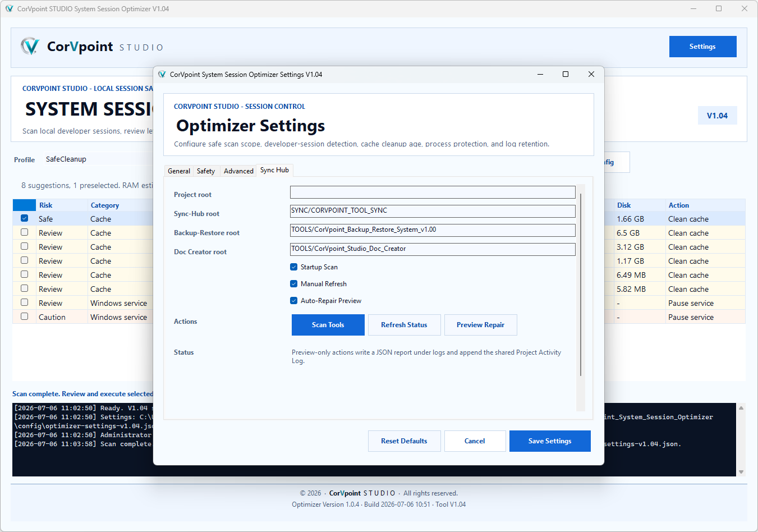Image resolution: width=758 pixels, height=532 pixels.
Task: Click the V1.04 version badge
Action: tap(717, 116)
